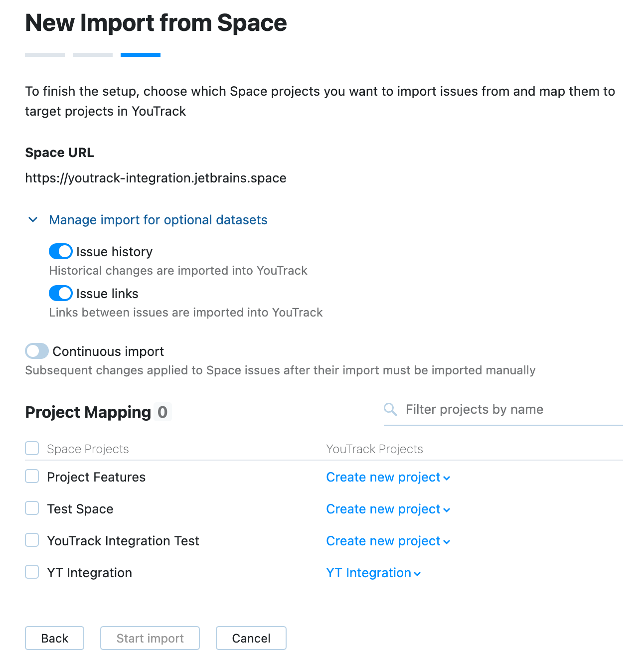Screen dimensions: 644x654
Task: Open Create new project dropdown for YouTrack Integration Test
Action: click(388, 541)
